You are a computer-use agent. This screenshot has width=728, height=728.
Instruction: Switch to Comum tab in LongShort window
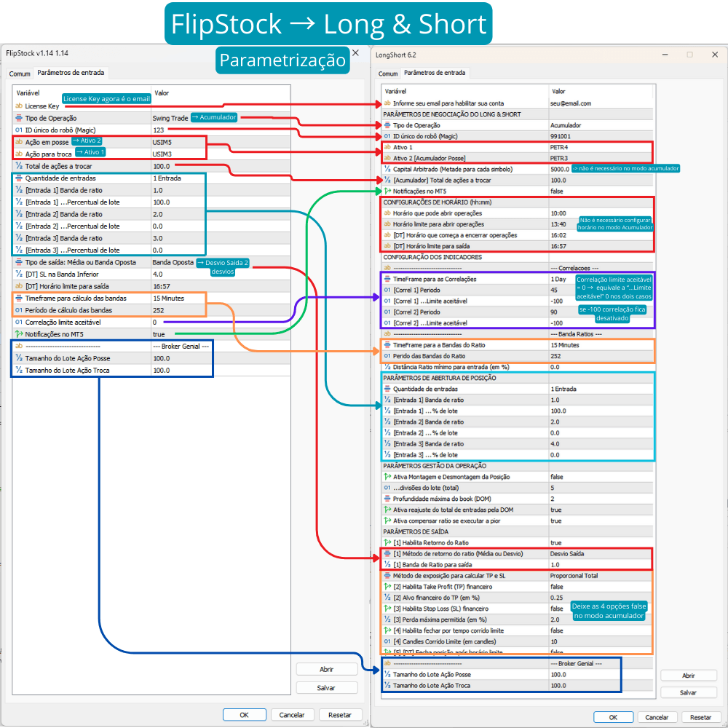[388, 74]
